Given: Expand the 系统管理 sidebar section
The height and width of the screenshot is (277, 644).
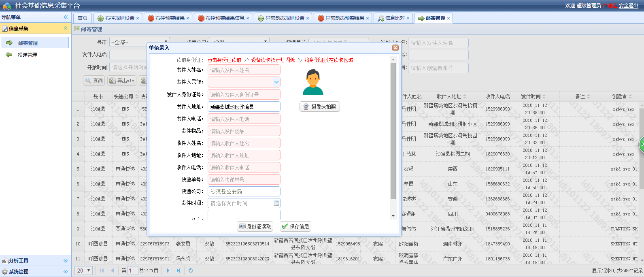Looking at the screenshot, I should [36, 271].
